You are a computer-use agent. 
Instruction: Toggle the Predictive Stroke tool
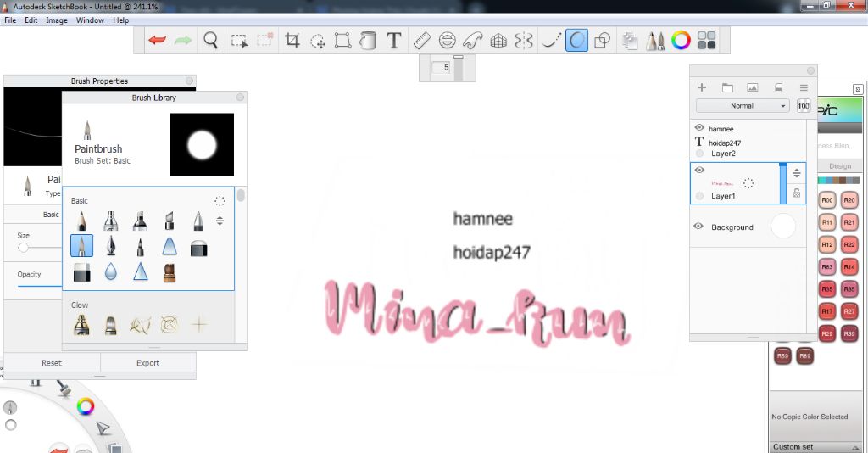click(x=576, y=41)
